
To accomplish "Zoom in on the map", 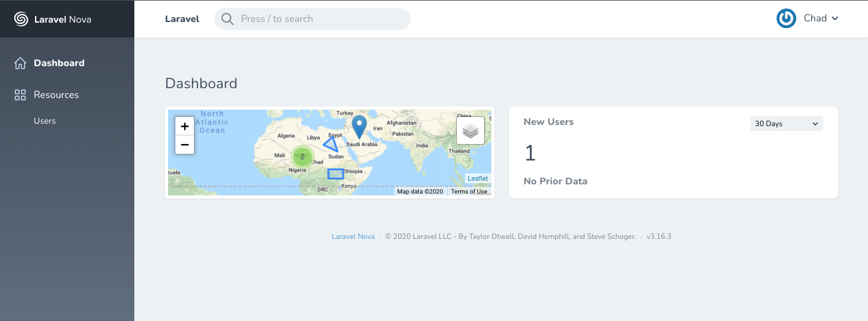I will [x=185, y=126].
